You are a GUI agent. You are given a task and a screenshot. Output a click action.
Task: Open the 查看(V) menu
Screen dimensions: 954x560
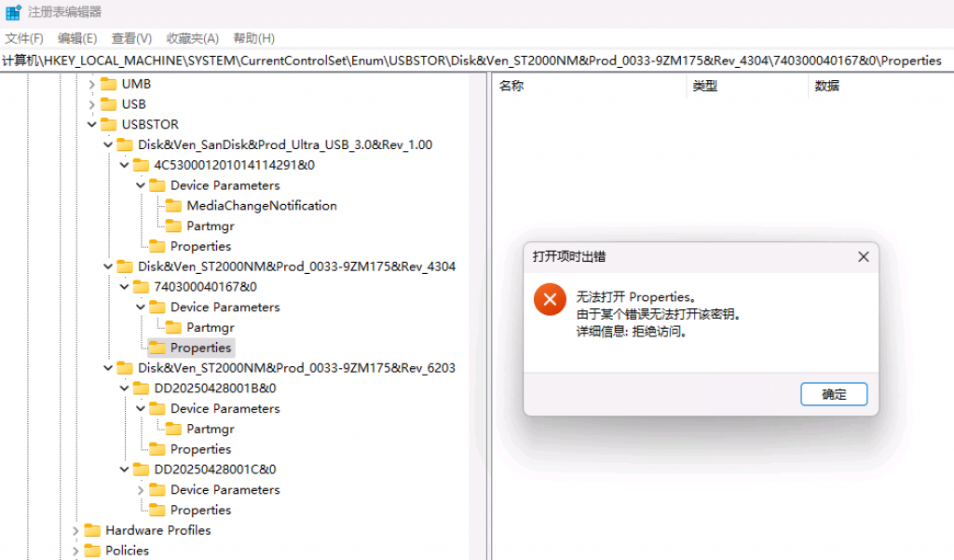(131, 38)
